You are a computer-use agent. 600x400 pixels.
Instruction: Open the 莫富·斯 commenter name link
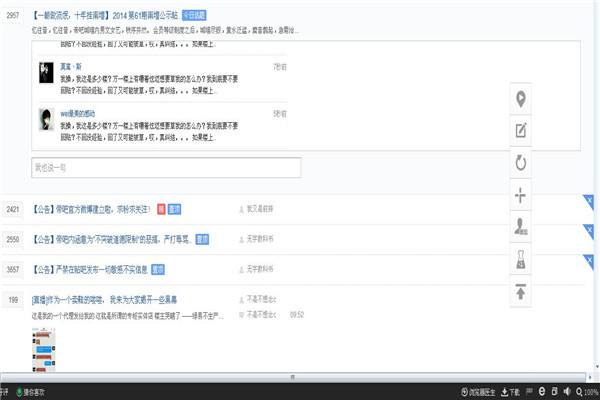point(71,67)
